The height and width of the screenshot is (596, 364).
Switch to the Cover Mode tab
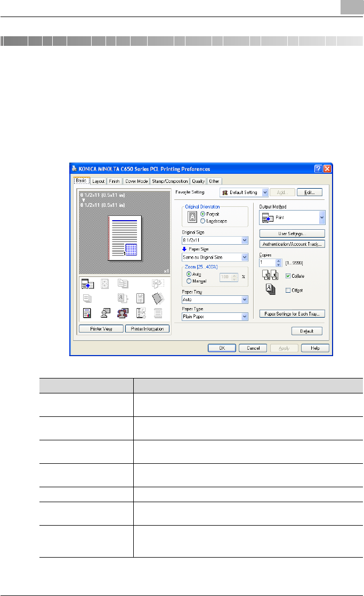136,181
